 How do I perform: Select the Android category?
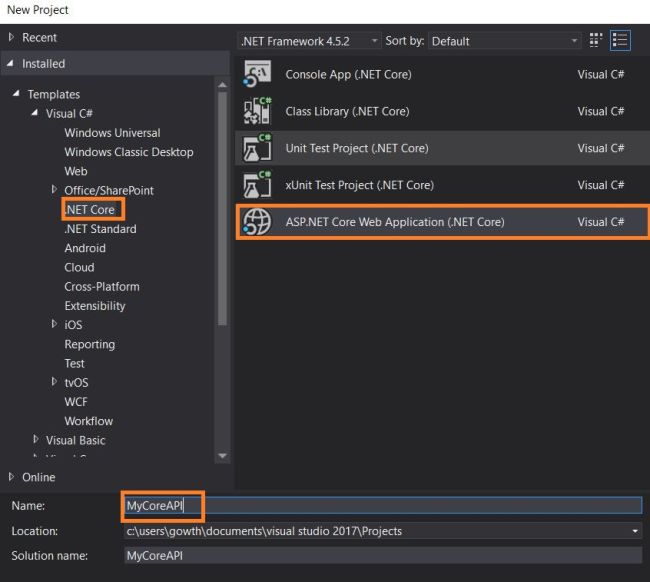(85, 248)
